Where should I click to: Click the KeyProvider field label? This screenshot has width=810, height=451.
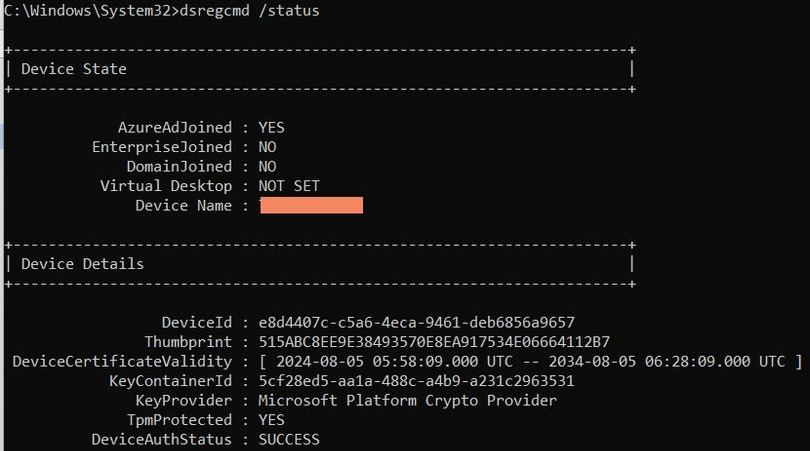(184, 400)
